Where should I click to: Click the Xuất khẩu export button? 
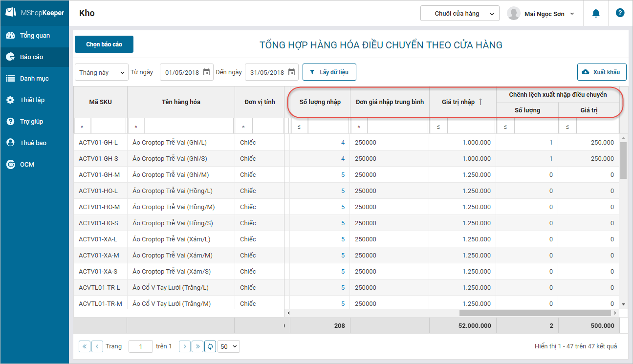[x=602, y=72]
